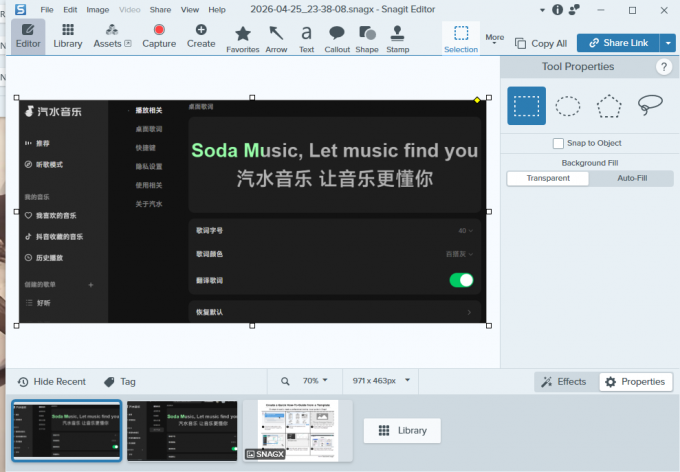The width and height of the screenshot is (680, 472).
Task: Choose the rectangle selection shape
Action: coord(526,106)
